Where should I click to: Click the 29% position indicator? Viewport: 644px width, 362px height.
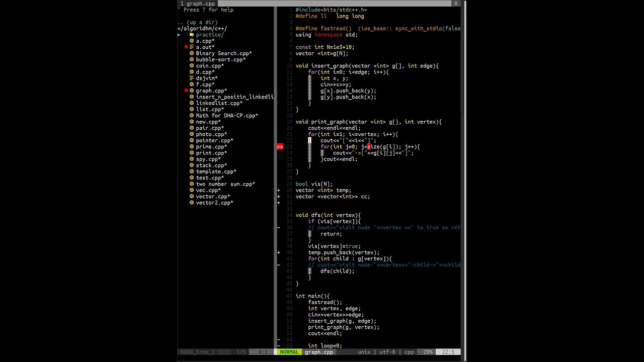[x=428, y=352]
